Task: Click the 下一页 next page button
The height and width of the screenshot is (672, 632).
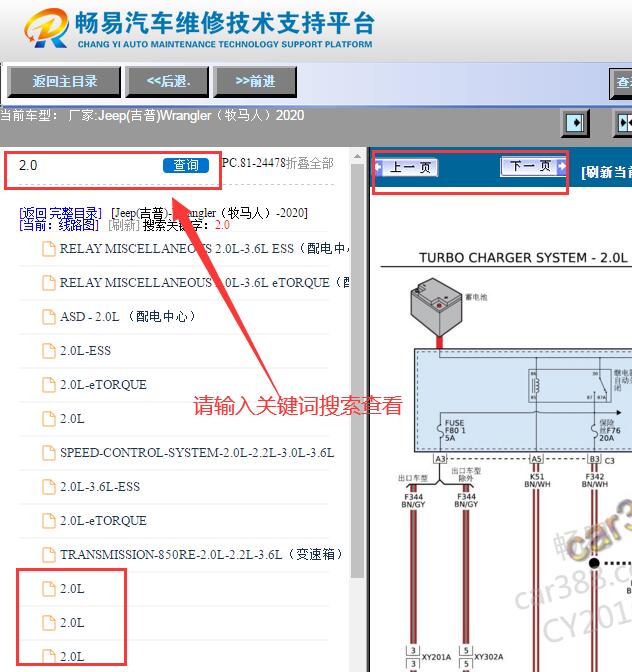Action: click(533, 166)
